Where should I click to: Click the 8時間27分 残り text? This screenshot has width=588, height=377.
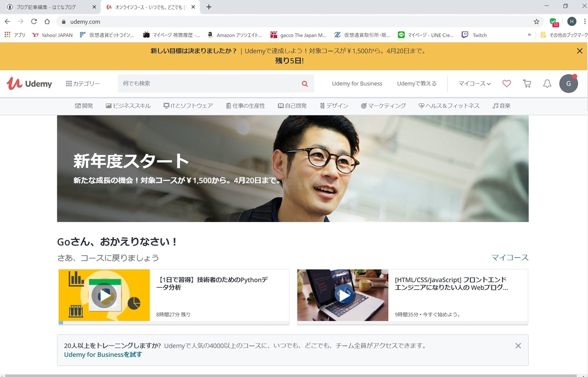(x=173, y=314)
